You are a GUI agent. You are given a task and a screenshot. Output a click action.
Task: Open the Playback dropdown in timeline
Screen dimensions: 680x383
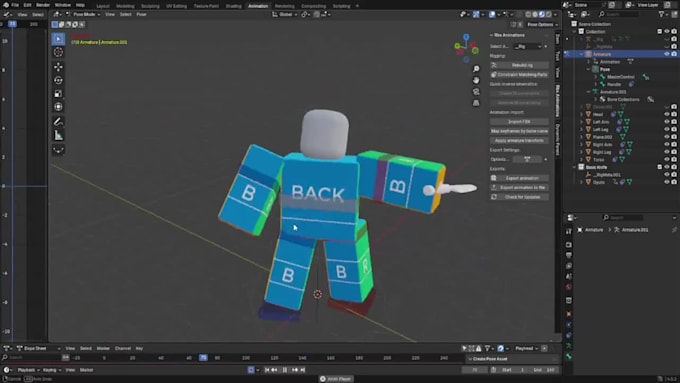tap(28, 370)
